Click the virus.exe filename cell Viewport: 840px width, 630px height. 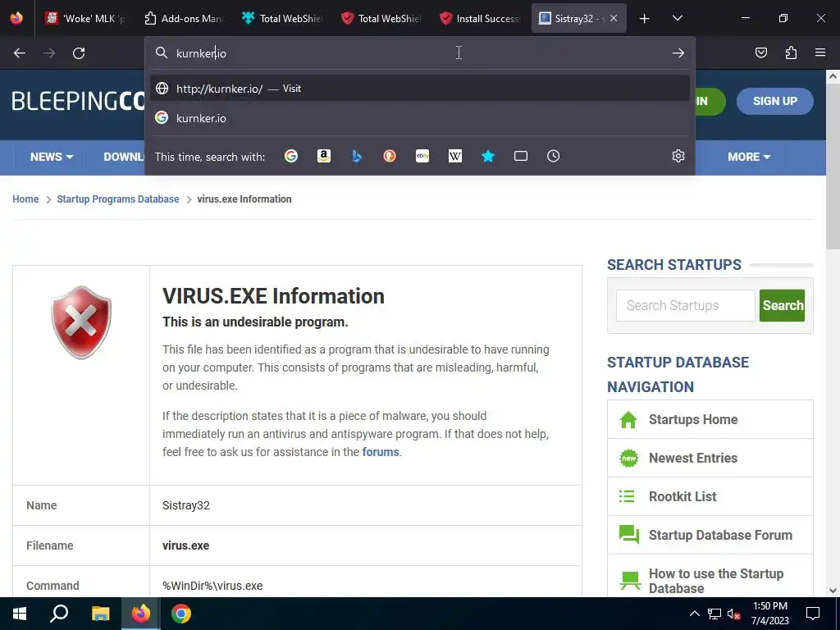[365, 546]
